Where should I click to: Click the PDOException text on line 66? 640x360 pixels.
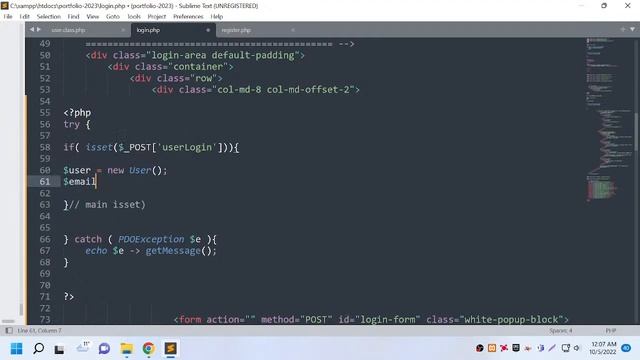151,239
